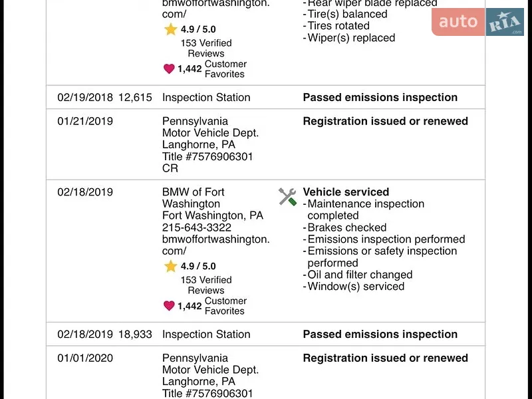
Task: Click 01/21/2019 Registration issued or renewed
Action: pos(386,121)
